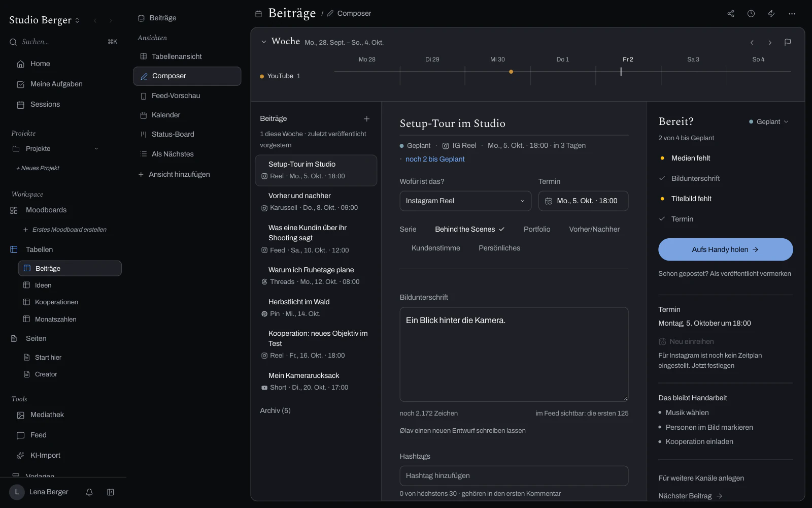Click the Bildunterschrift checklist item
This screenshot has width=812, height=508.
[695, 179]
